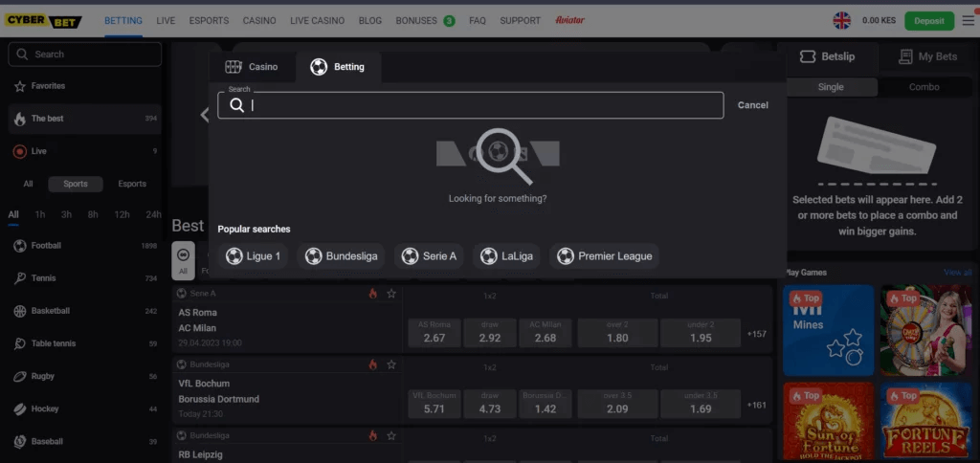Click the sidebar Search box

pyautogui.click(x=85, y=55)
